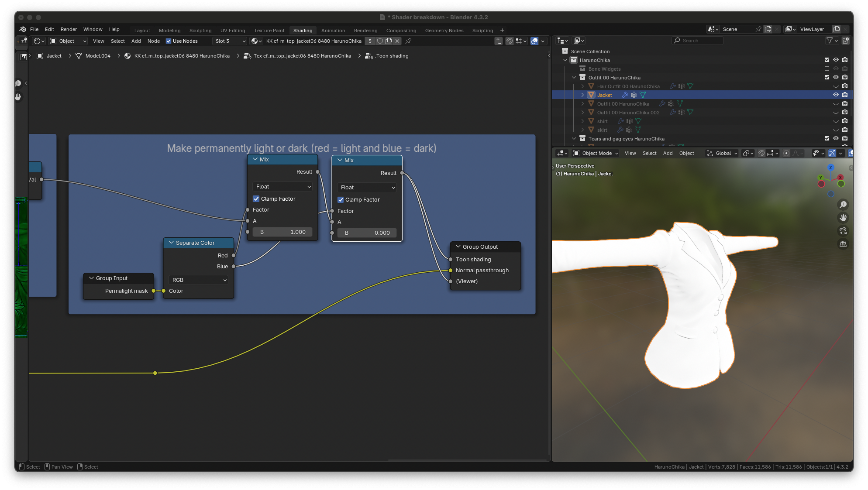The image size is (868, 490).
Task: Switch to orthographic view using grid icon
Action: coord(843,244)
